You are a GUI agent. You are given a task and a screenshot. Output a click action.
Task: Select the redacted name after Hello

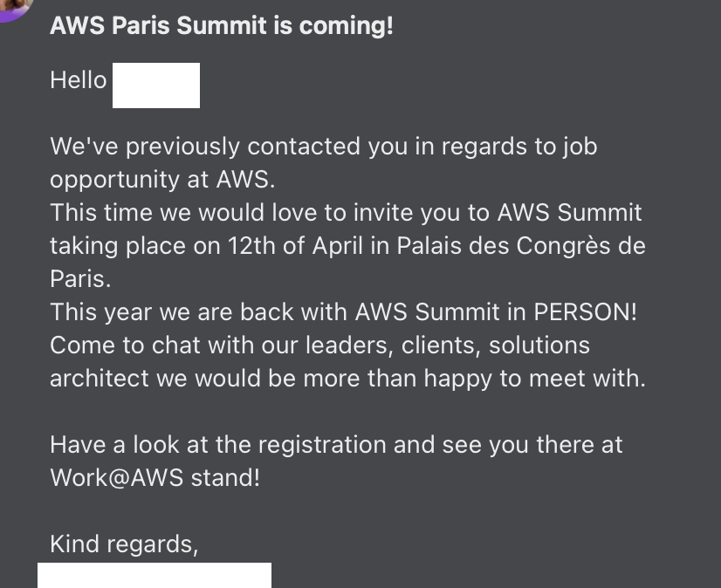(156, 85)
